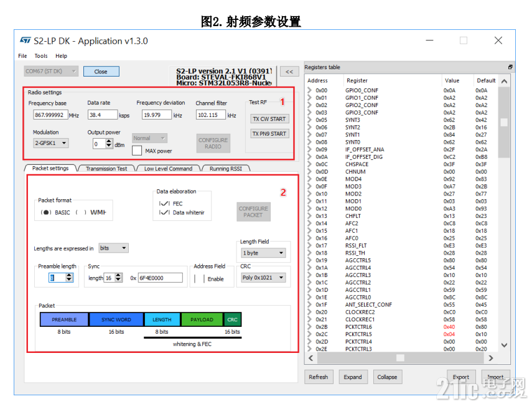
Task: Click the registers table scroll right arrow
Action: [x=490, y=358]
